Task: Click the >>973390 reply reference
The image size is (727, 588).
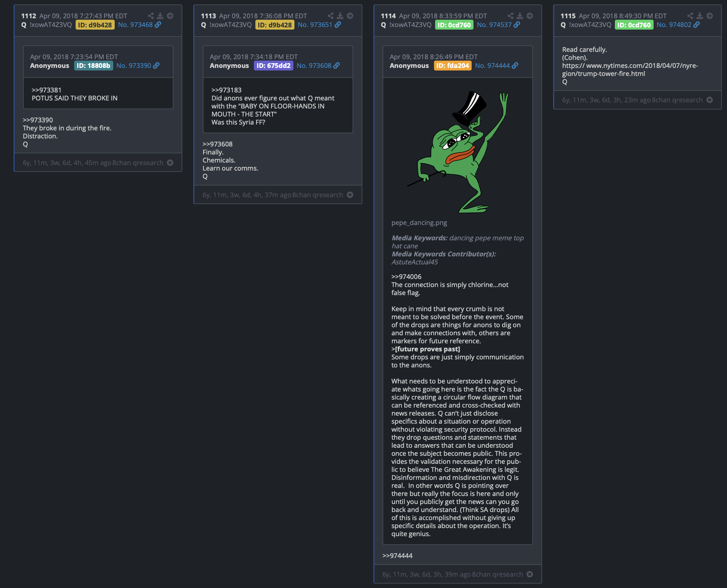Action: click(x=38, y=120)
